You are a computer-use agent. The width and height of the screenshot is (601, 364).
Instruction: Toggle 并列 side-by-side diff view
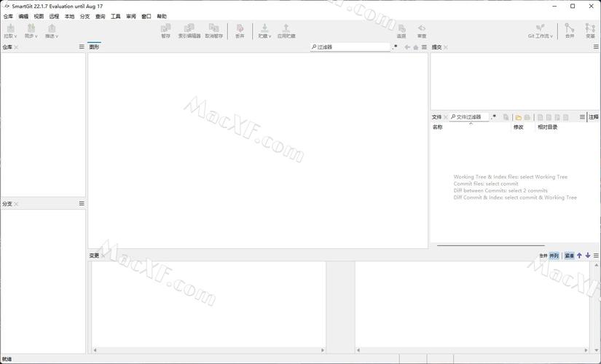click(554, 256)
